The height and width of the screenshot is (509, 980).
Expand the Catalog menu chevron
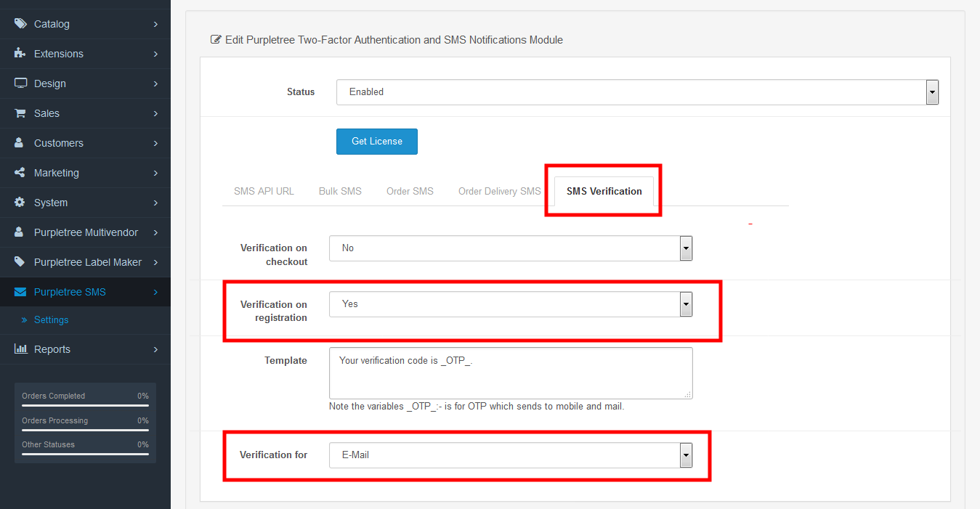(x=155, y=24)
